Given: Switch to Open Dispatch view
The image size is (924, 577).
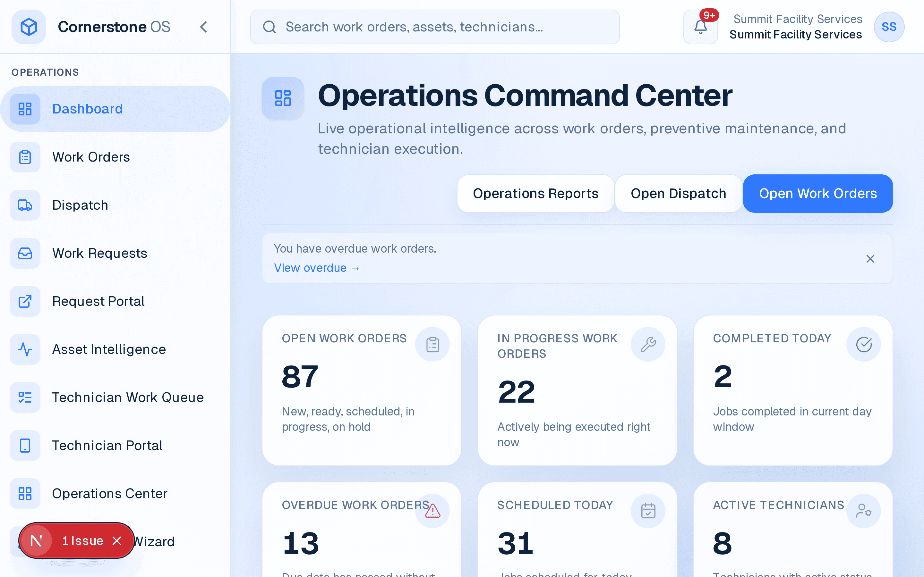Looking at the screenshot, I should click(x=678, y=194).
